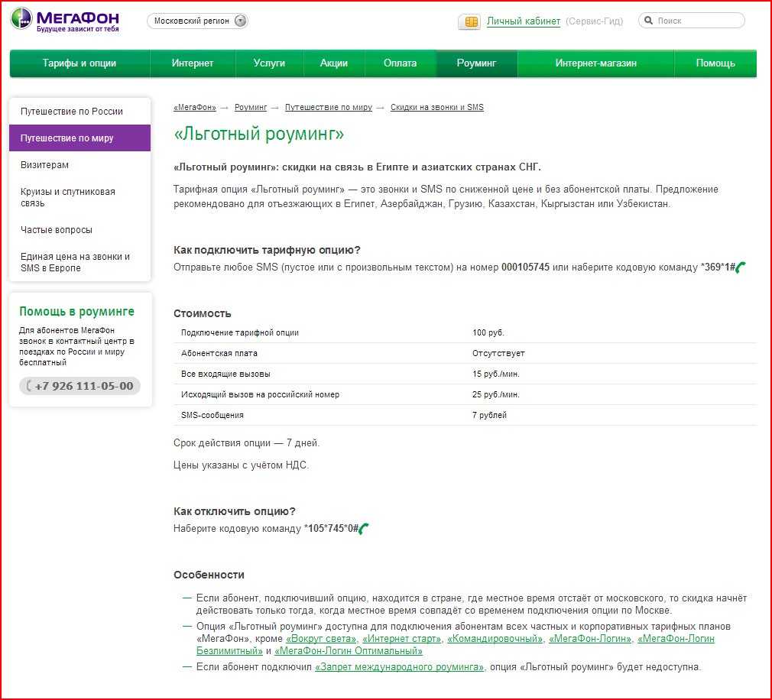Click the Все входящие вызовы row label
This screenshot has width=772, height=700.
[225, 374]
